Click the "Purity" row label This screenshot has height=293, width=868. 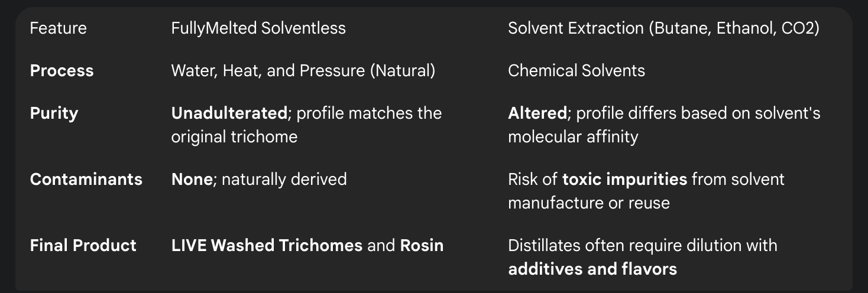click(x=54, y=113)
